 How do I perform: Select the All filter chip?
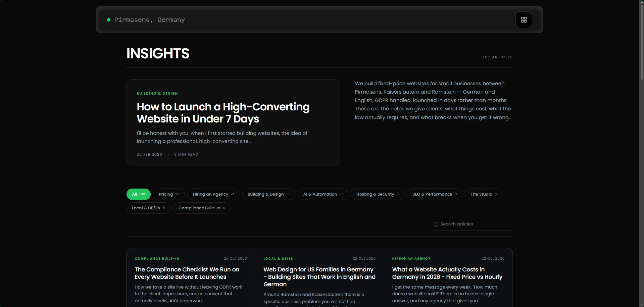139,194
